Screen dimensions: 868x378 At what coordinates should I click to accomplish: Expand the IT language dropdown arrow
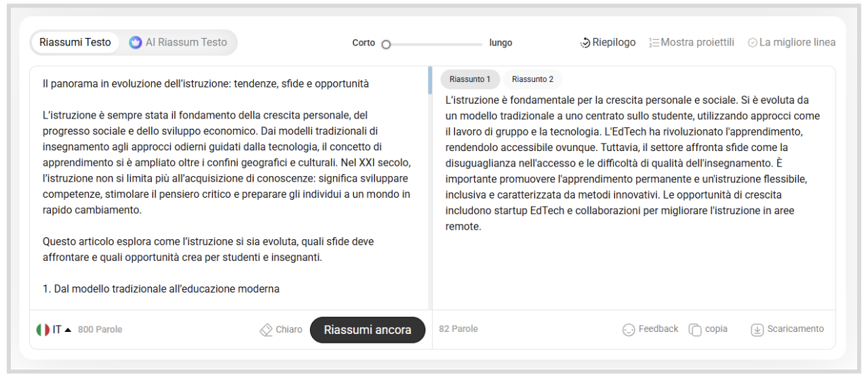68,330
